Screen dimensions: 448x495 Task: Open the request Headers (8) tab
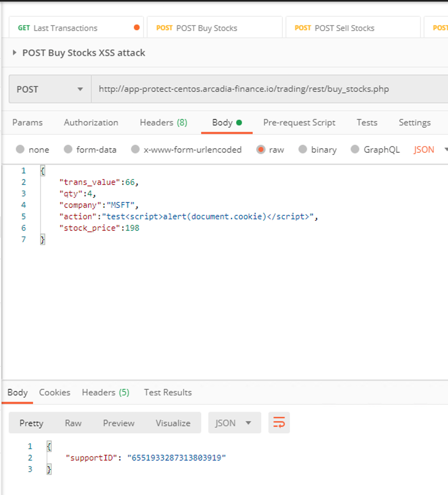[164, 122]
